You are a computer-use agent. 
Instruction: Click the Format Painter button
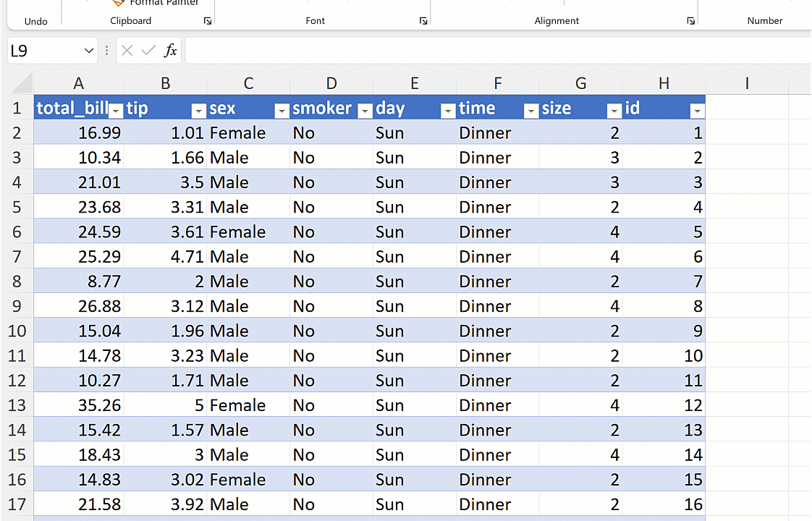(156, 3)
